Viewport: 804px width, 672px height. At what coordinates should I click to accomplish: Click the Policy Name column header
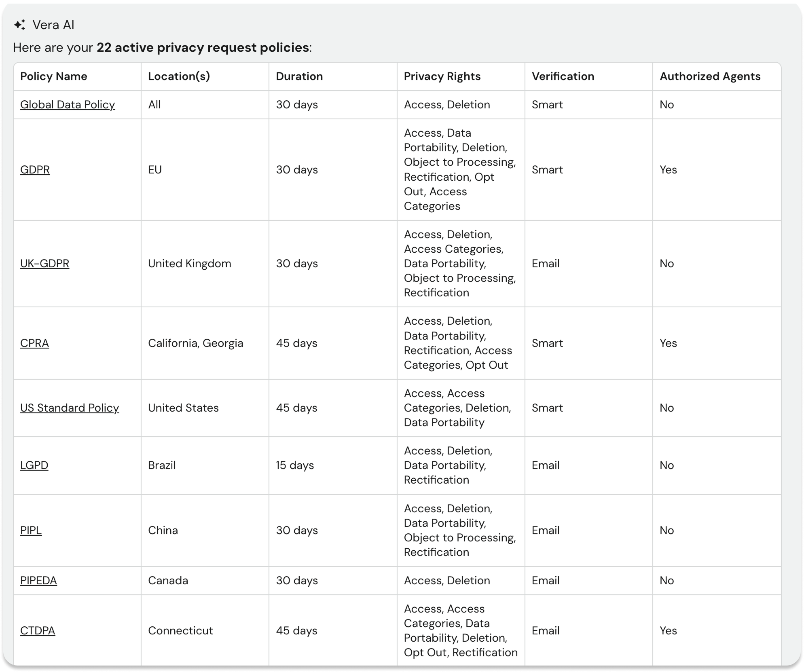[54, 76]
